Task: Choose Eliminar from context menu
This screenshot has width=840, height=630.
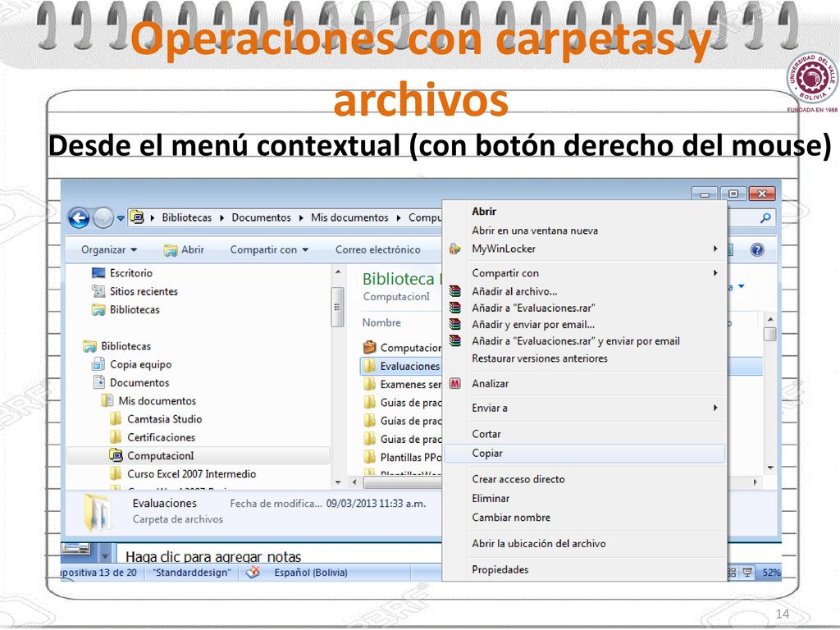Action: pos(584,498)
